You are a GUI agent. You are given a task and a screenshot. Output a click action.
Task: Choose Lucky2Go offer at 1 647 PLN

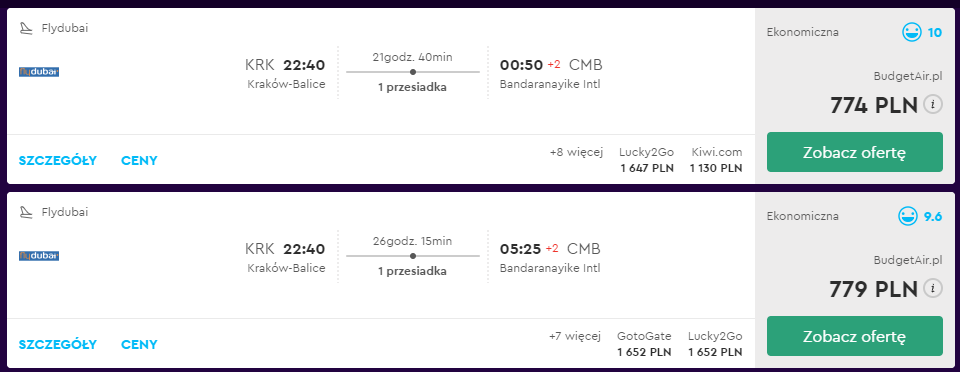tap(647, 160)
